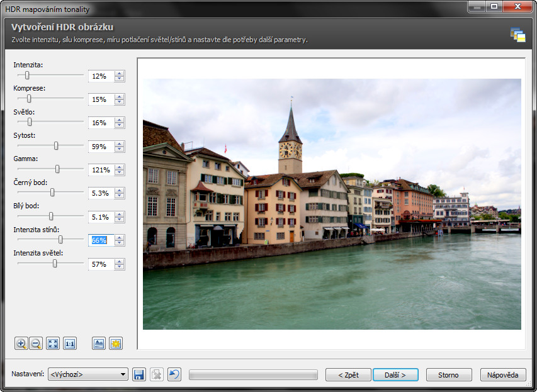Image resolution: width=537 pixels, height=392 pixels.
Task: Continue with the Další button
Action: 395,375
